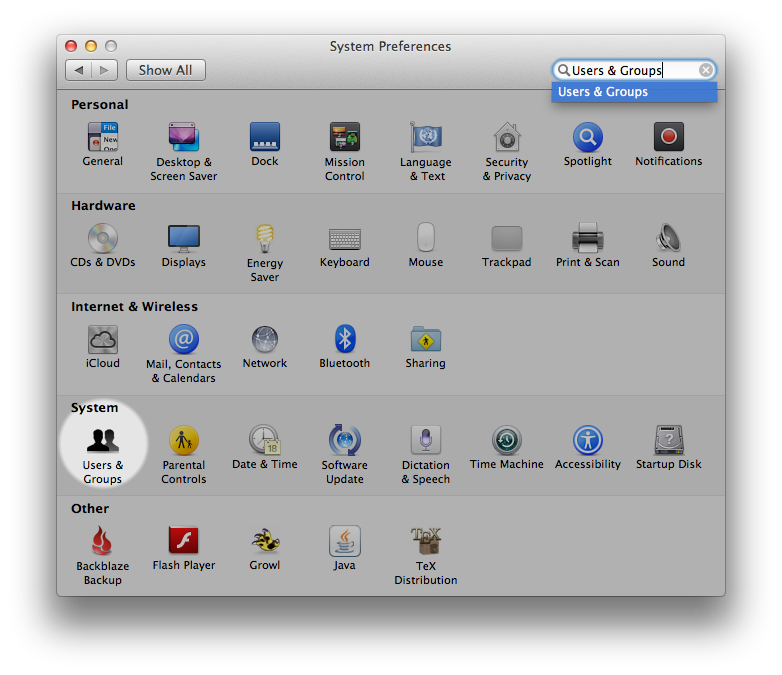The image size is (782, 675).
Task: Open the Growl preference pane
Action: click(x=264, y=542)
